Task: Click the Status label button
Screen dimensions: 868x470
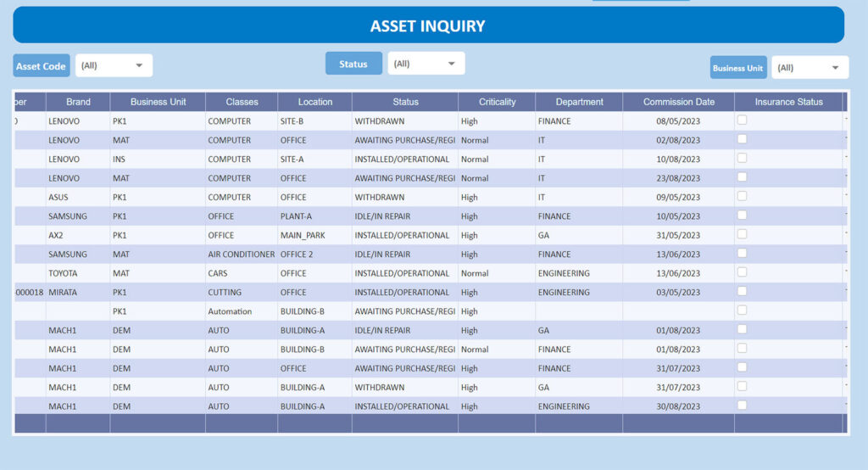Action: [353, 63]
